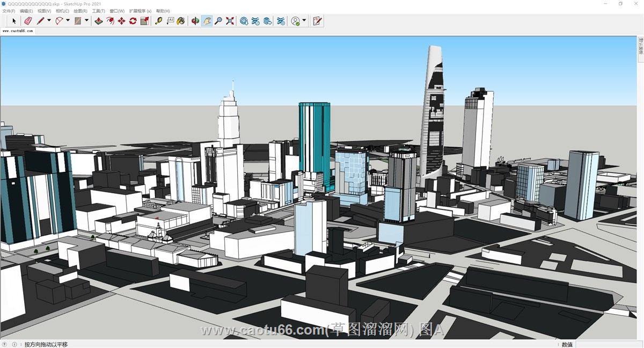Expand the Line tool dropdown arrow
The height and width of the screenshot is (348, 644).
[49, 21]
